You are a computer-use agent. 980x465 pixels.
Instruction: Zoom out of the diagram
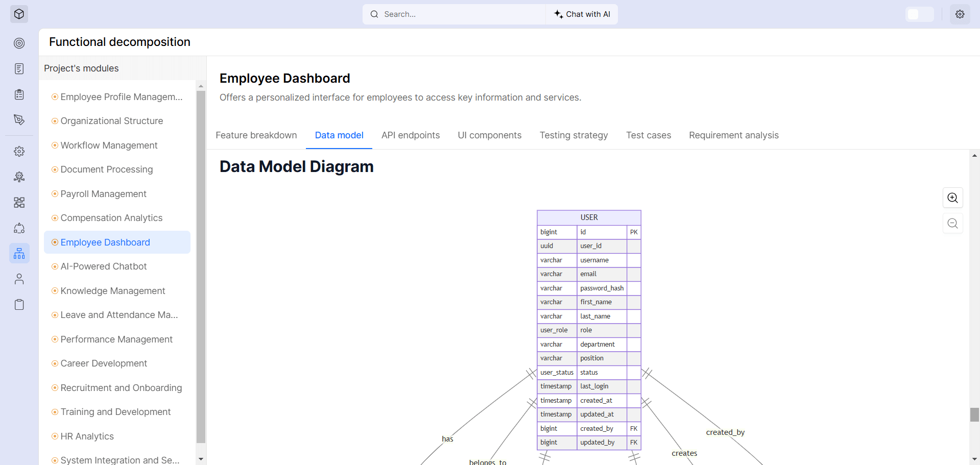tap(953, 224)
